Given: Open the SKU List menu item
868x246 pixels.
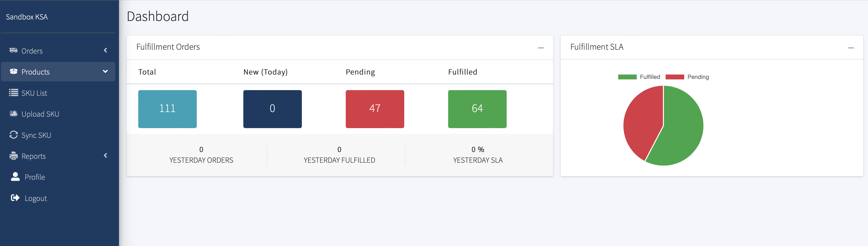Looking at the screenshot, I should coord(34,93).
